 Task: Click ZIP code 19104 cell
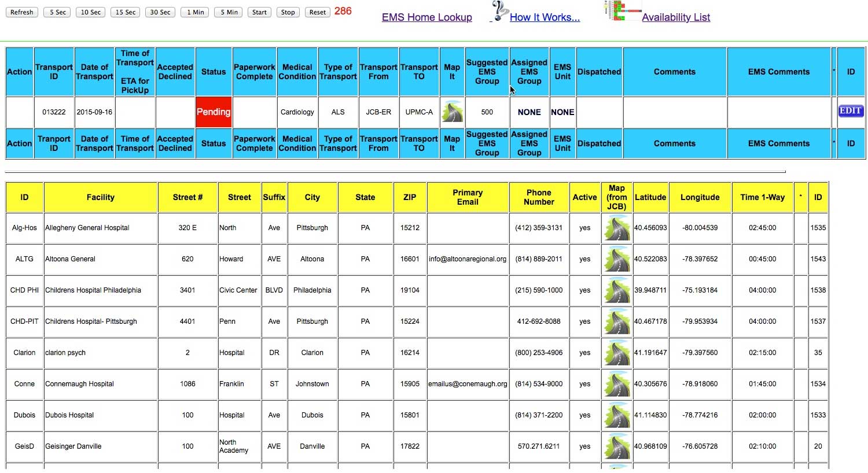coord(410,290)
